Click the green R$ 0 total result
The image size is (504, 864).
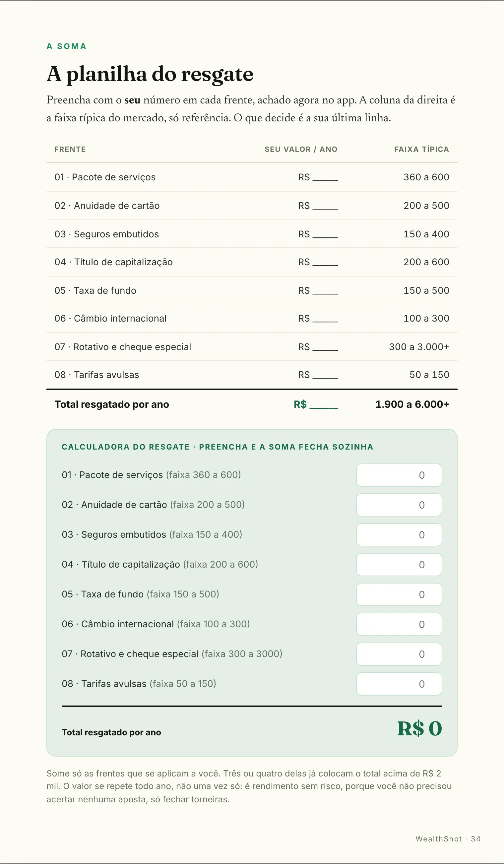coord(419,729)
